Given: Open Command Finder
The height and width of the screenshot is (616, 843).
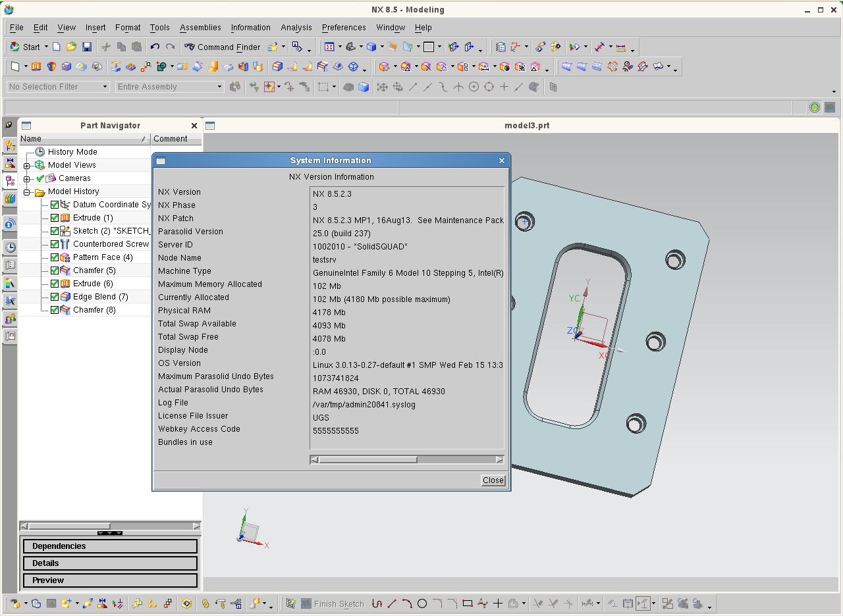Looking at the screenshot, I should coord(222,47).
